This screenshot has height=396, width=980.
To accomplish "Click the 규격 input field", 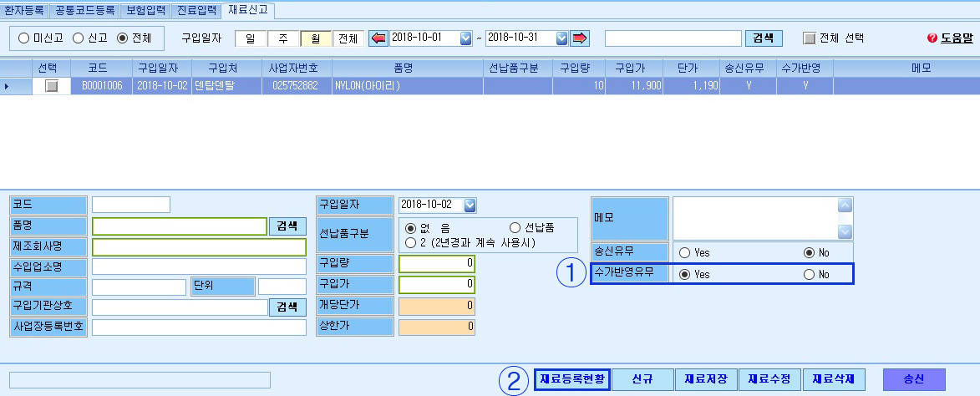I will pos(139,287).
